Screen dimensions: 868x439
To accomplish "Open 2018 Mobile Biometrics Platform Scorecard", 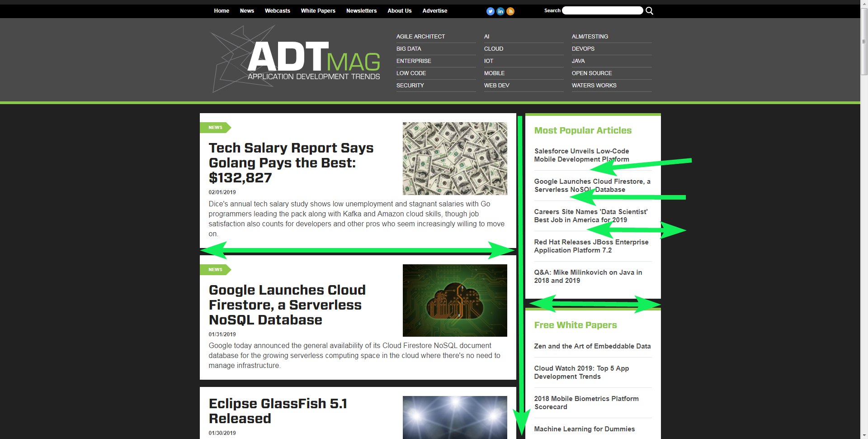I will click(586, 403).
